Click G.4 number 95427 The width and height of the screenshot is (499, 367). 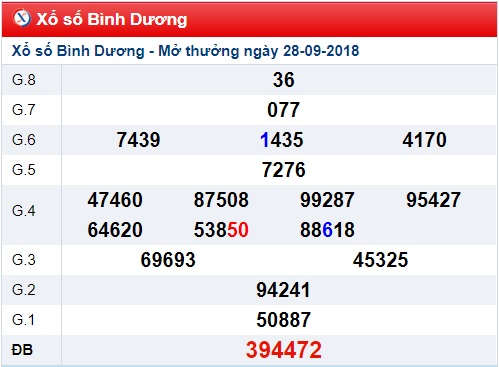tap(433, 200)
